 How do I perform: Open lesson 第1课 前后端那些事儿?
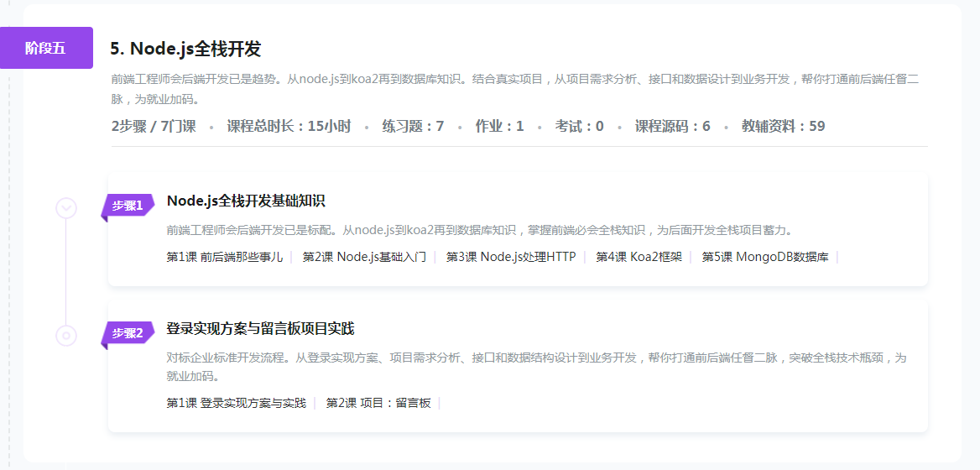pos(225,257)
